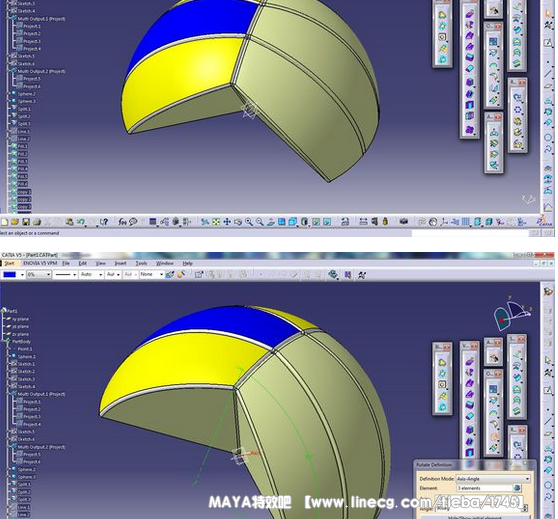This screenshot has width=558, height=519.
Task: Click Print icon in upper window toolbar
Action: pyautogui.click(x=37, y=222)
